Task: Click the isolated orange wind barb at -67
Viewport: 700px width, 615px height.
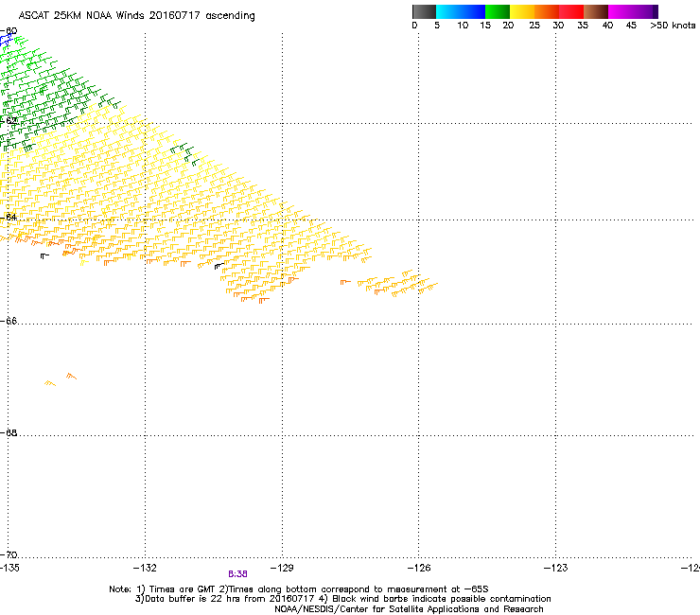Action: 72,377
